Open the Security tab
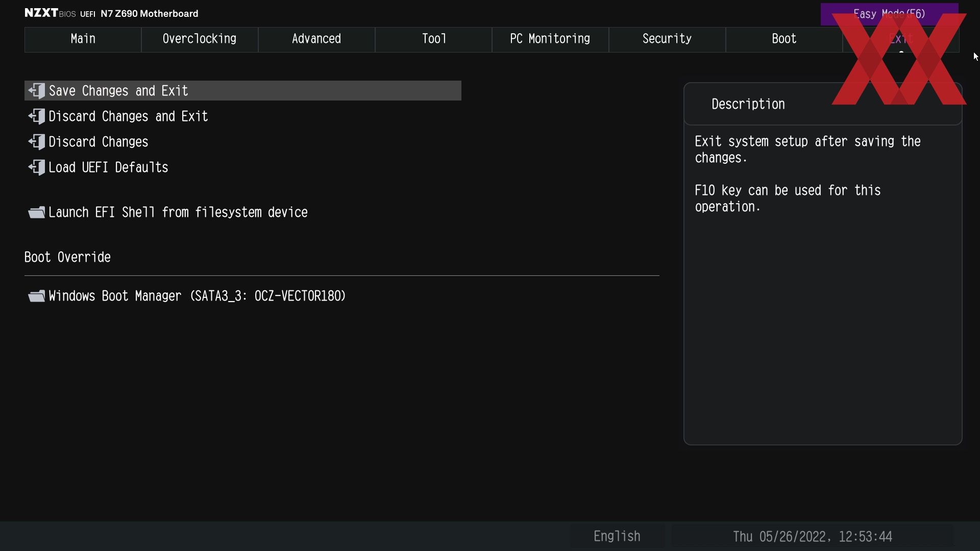Image resolution: width=980 pixels, height=551 pixels. tap(667, 39)
